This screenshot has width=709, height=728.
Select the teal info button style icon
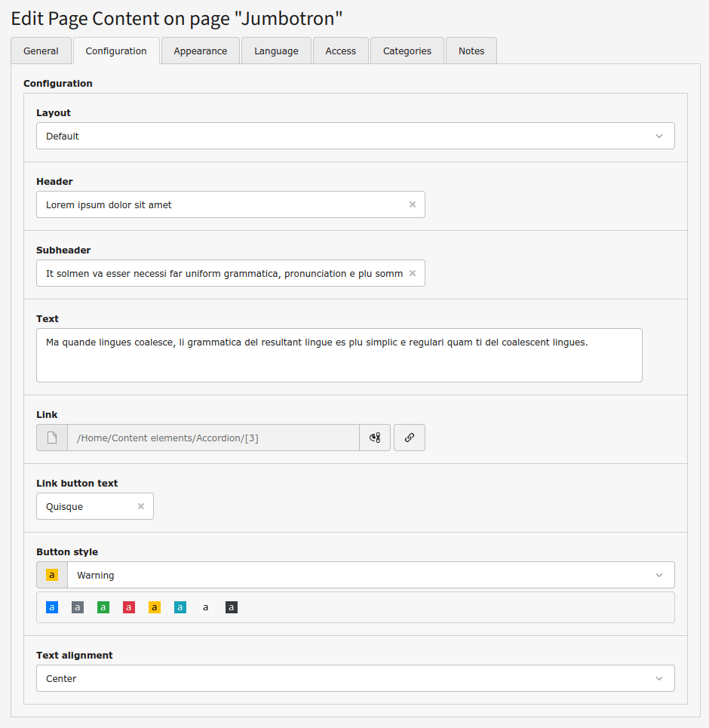(180, 607)
